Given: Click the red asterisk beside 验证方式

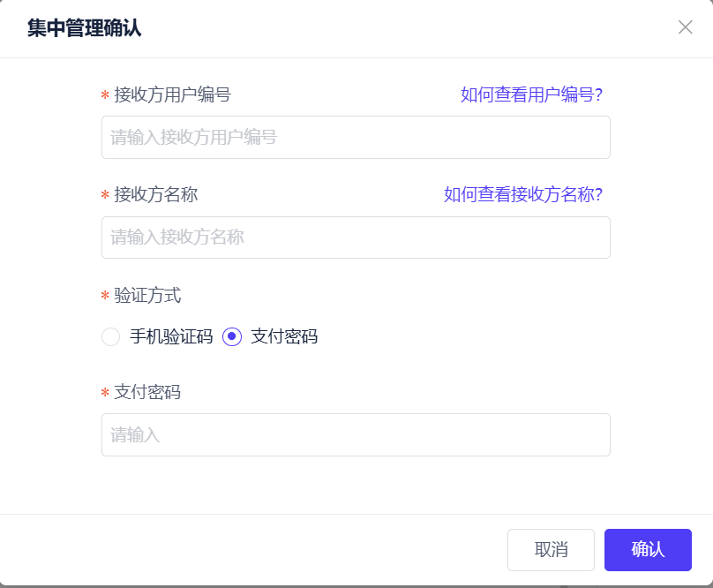Looking at the screenshot, I should tap(105, 296).
